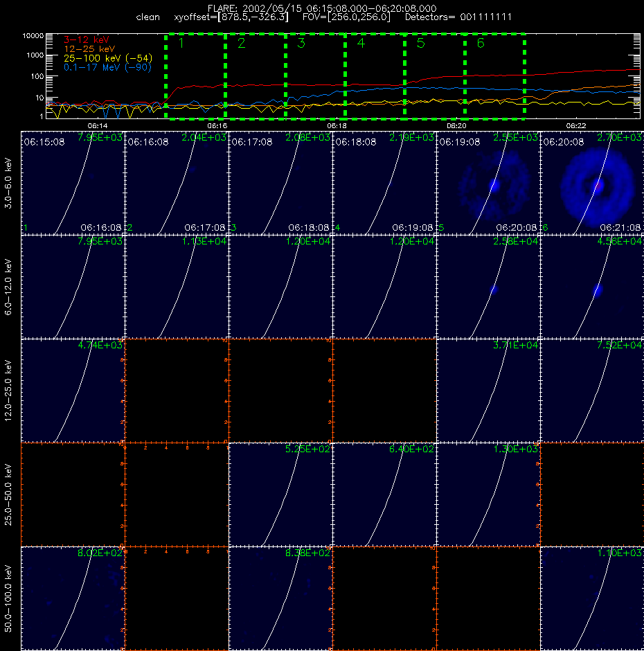Click interval number 5 in the light curve

coord(420,43)
